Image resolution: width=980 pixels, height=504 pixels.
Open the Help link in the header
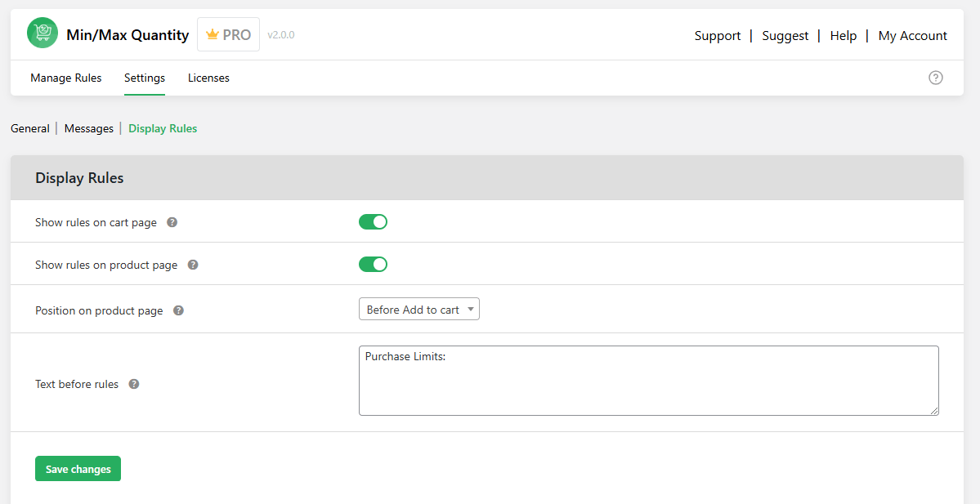[x=843, y=35]
